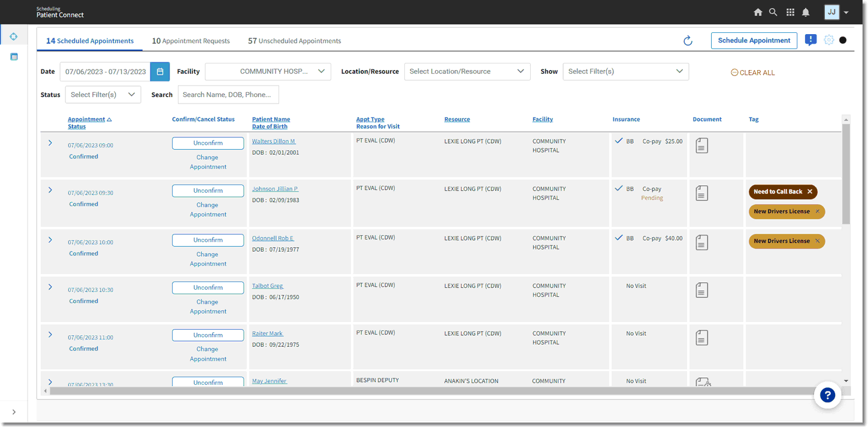Click the date range input field

(x=105, y=71)
